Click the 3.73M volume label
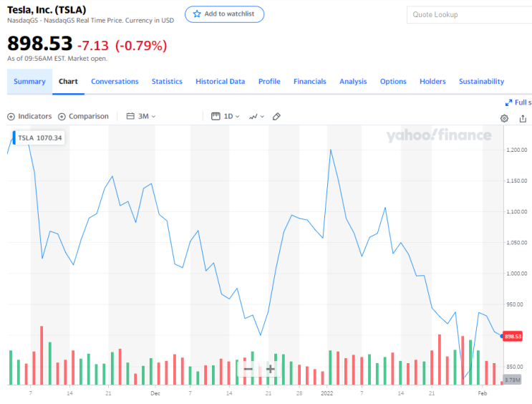Image resolution: width=532 pixels, height=404 pixels. coord(513,380)
